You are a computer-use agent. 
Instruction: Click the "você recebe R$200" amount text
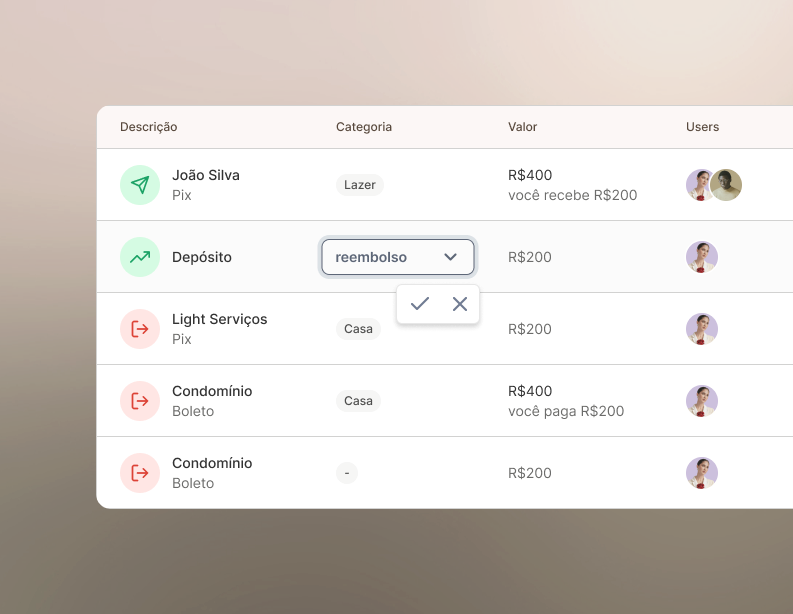572,195
